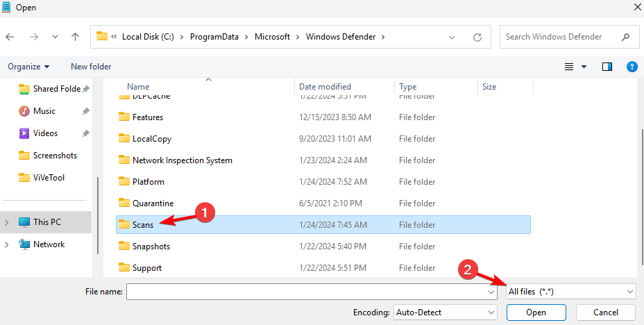Open Music in the sidebar
Viewport: 644px width, 325px height.
(x=37, y=111)
